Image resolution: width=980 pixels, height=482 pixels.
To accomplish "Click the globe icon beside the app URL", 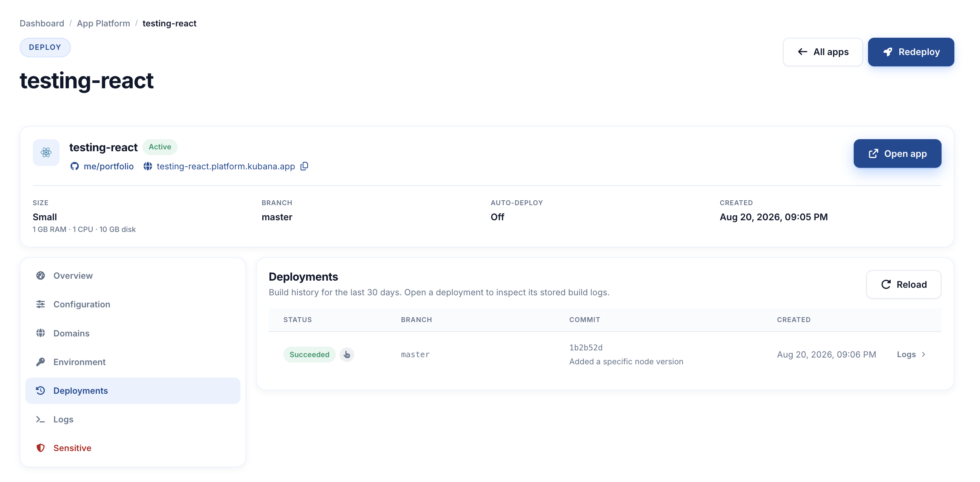I will (x=148, y=166).
